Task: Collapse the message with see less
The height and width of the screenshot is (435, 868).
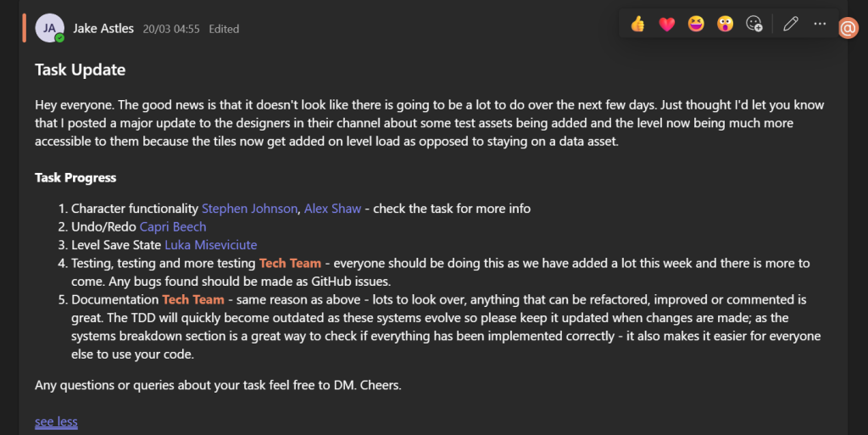Action: pos(56,421)
